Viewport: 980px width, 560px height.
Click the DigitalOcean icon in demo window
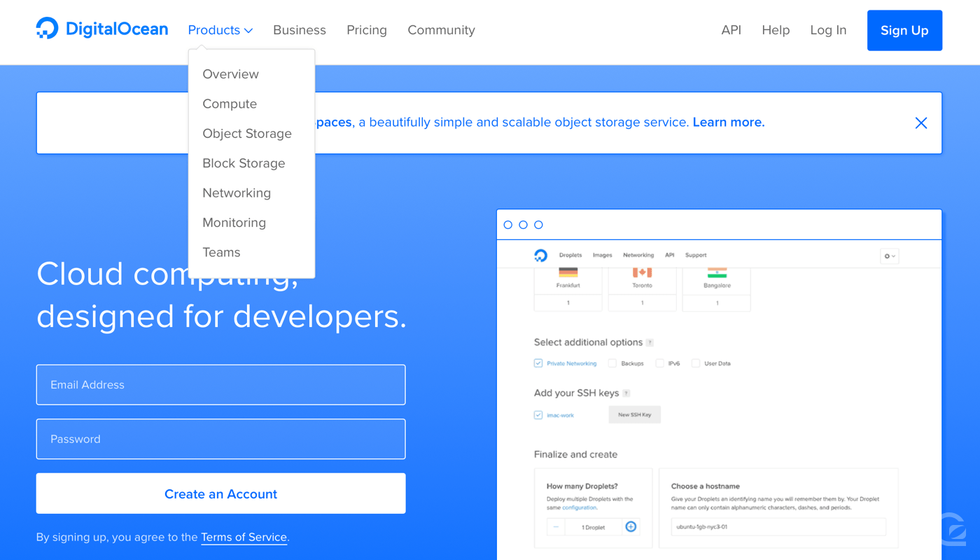click(x=540, y=255)
